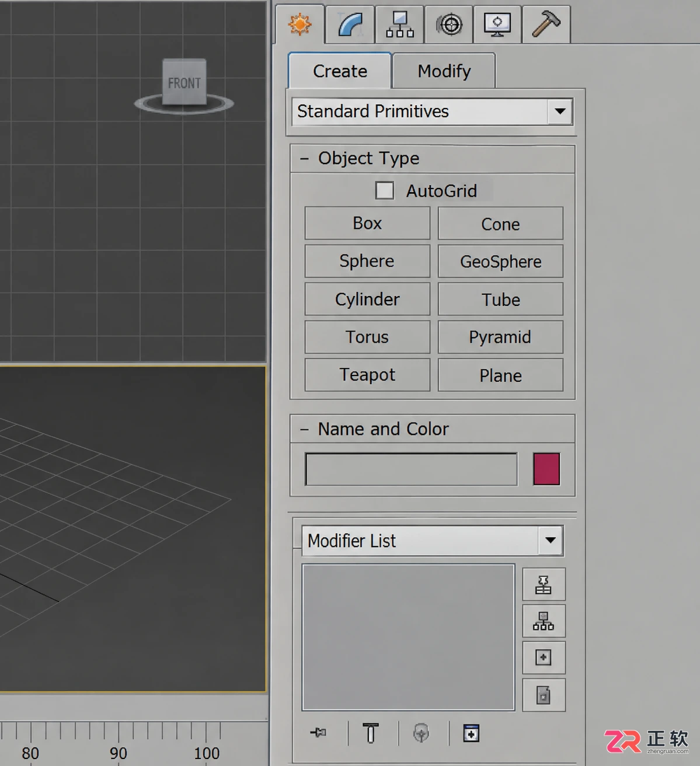This screenshot has width=700, height=766.
Task: Click the Make Unique icon
Action: 421,733
